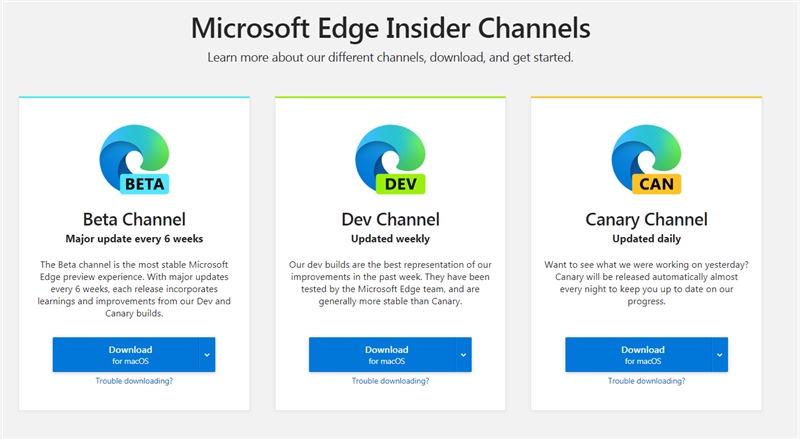The width and height of the screenshot is (800, 439).
Task: Click the Edge Beta logo icon
Action: pos(133,160)
